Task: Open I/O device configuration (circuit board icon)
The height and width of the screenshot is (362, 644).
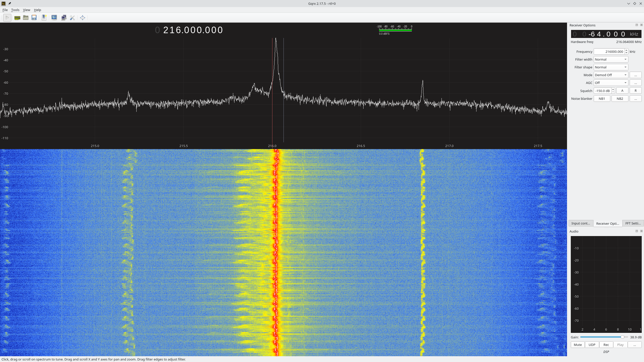Action: click(17, 18)
